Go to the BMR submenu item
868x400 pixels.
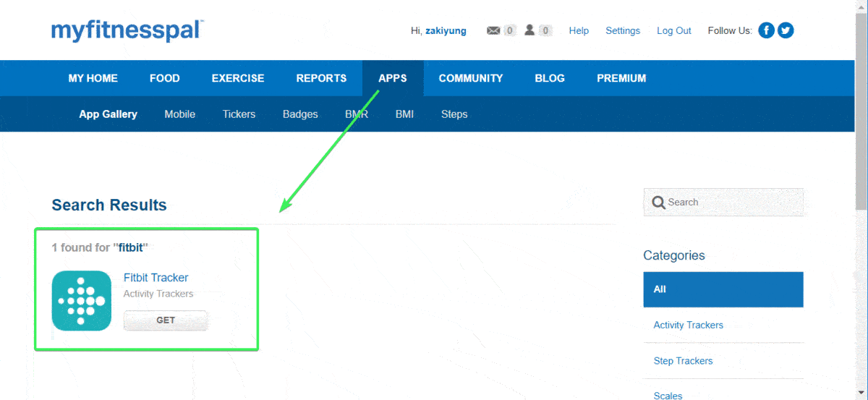pyautogui.click(x=357, y=114)
